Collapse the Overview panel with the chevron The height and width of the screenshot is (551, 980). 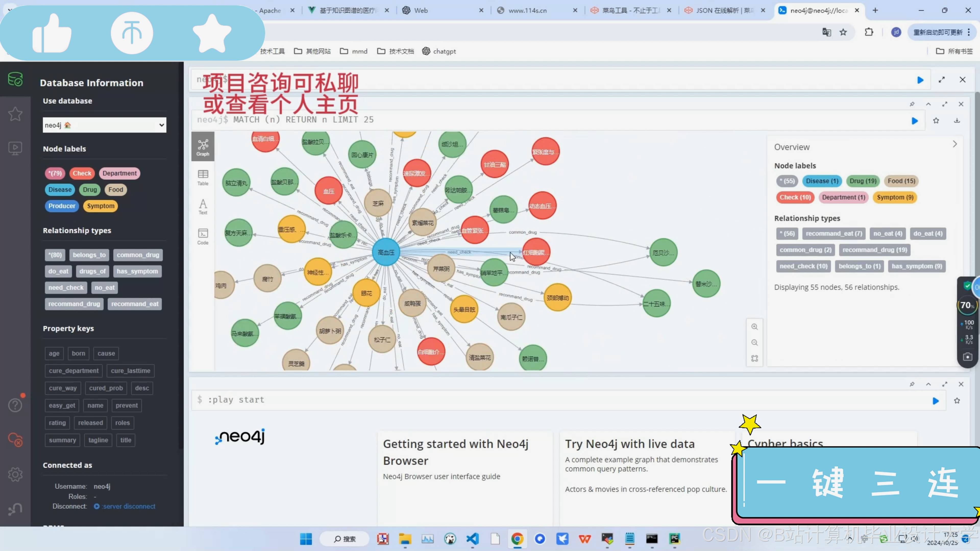pos(954,144)
